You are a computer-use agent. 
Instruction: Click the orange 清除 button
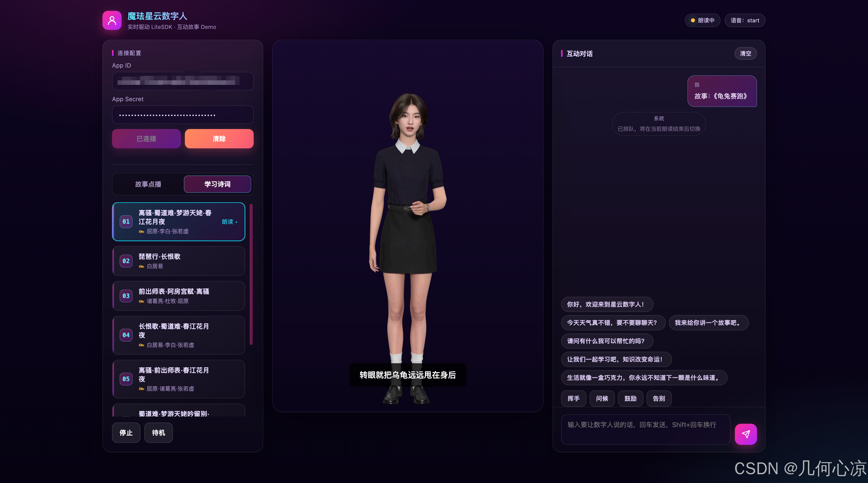(219, 139)
